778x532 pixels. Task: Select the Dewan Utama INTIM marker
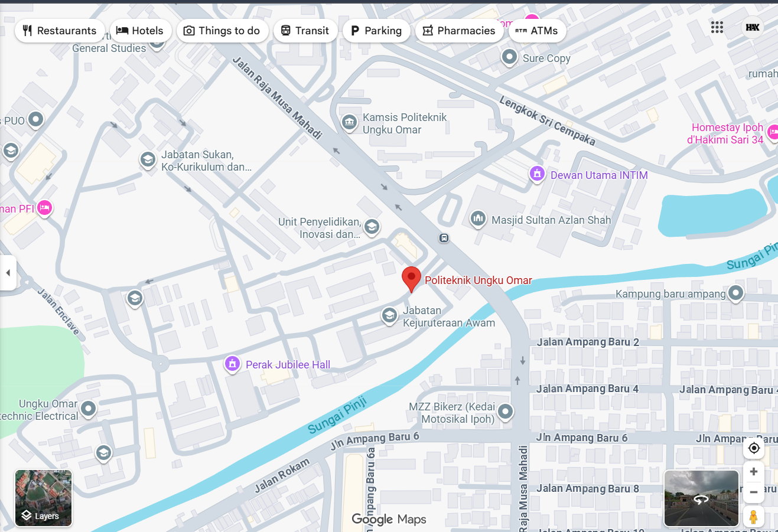point(537,174)
